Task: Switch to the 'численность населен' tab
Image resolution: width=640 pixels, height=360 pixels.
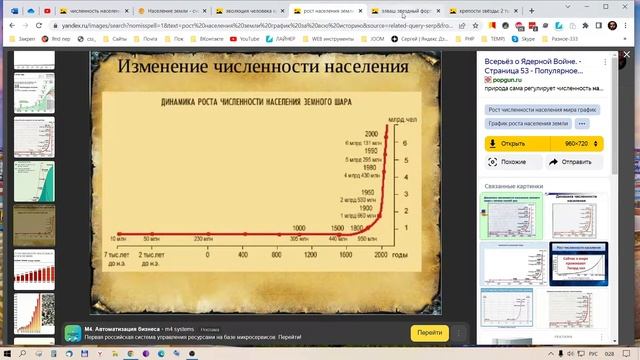Action: [94, 11]
